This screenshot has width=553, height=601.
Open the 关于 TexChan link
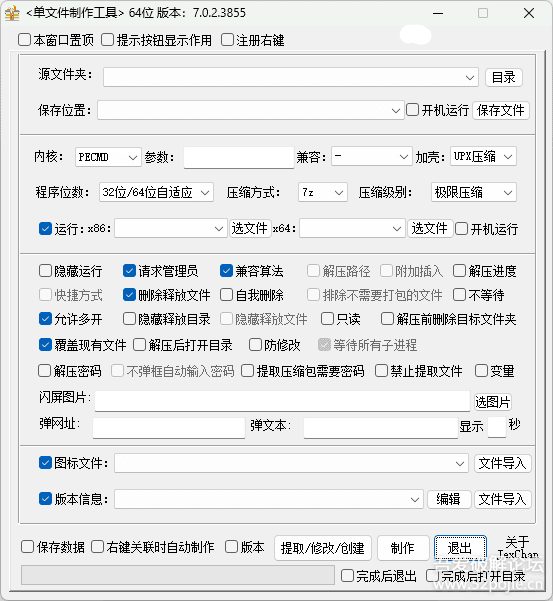pyautogui.click(x=517, y=548)
